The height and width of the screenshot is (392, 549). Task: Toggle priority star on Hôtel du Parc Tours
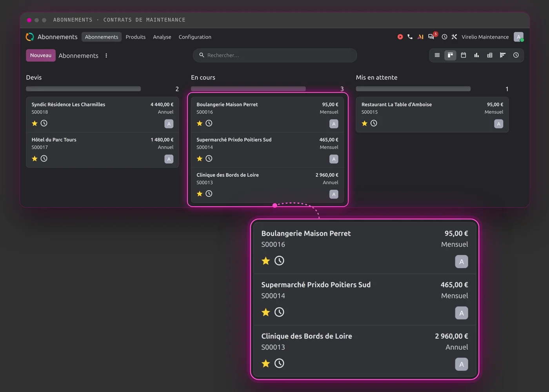(35, 158)
